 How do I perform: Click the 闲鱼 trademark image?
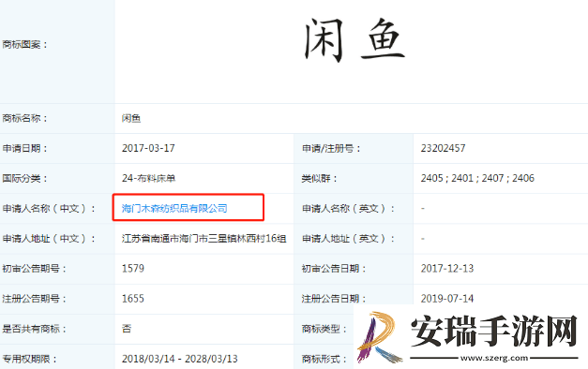pos(354,39)
